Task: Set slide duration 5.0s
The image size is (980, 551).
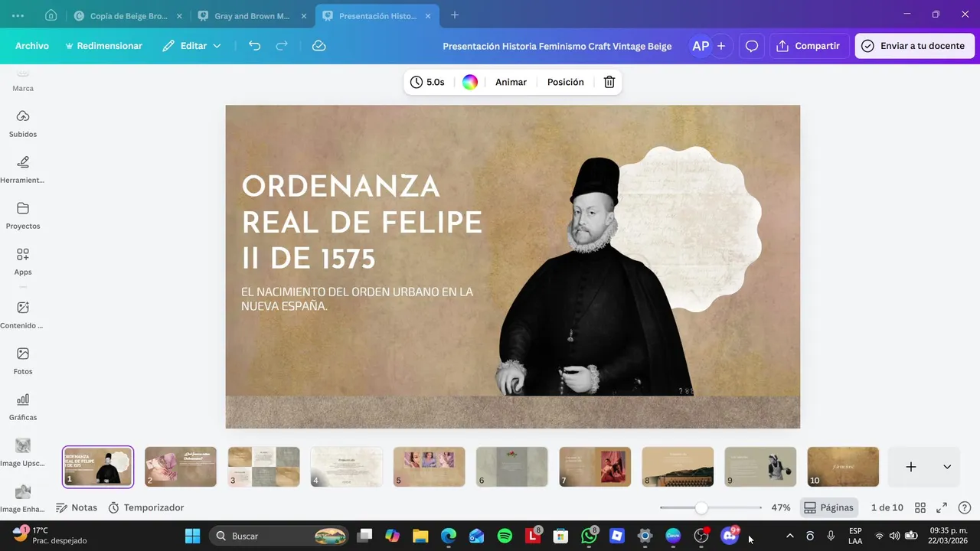Action: point(427,82)
